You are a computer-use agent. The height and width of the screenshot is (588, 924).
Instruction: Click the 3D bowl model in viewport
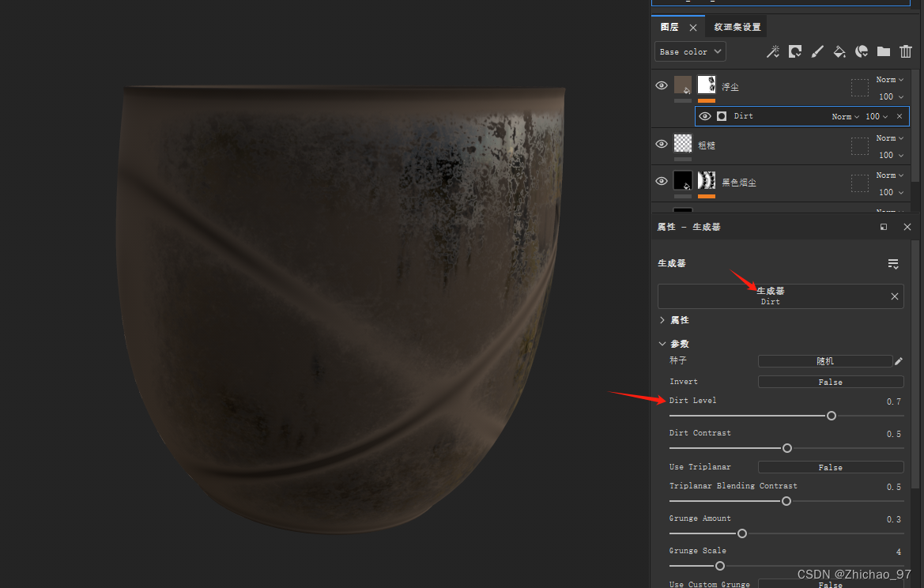[339, 309]
